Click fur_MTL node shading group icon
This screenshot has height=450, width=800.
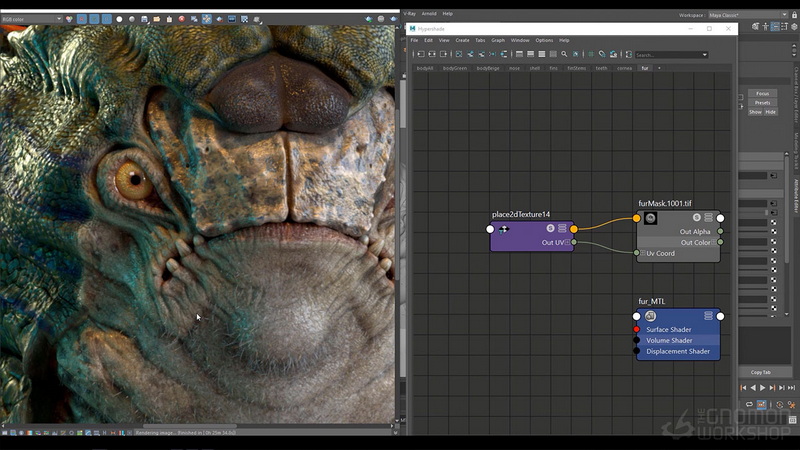click(x=650, y=316)
